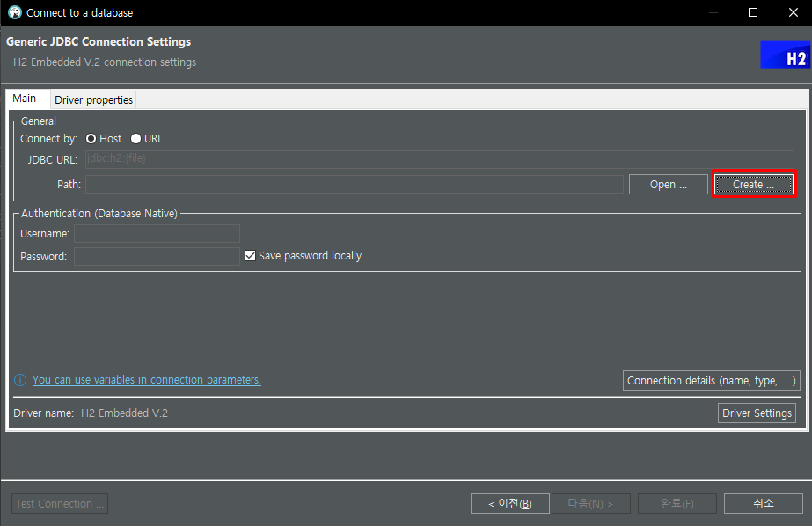Cancel with the 취소 button
The height and width of the screenshot is (526, 812).
(764, 504)
